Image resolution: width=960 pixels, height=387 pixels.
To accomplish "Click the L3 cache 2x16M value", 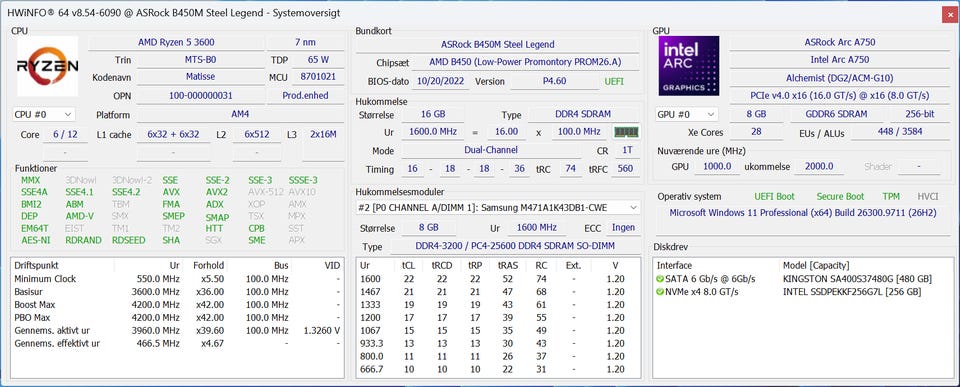I will pos(323,134).
